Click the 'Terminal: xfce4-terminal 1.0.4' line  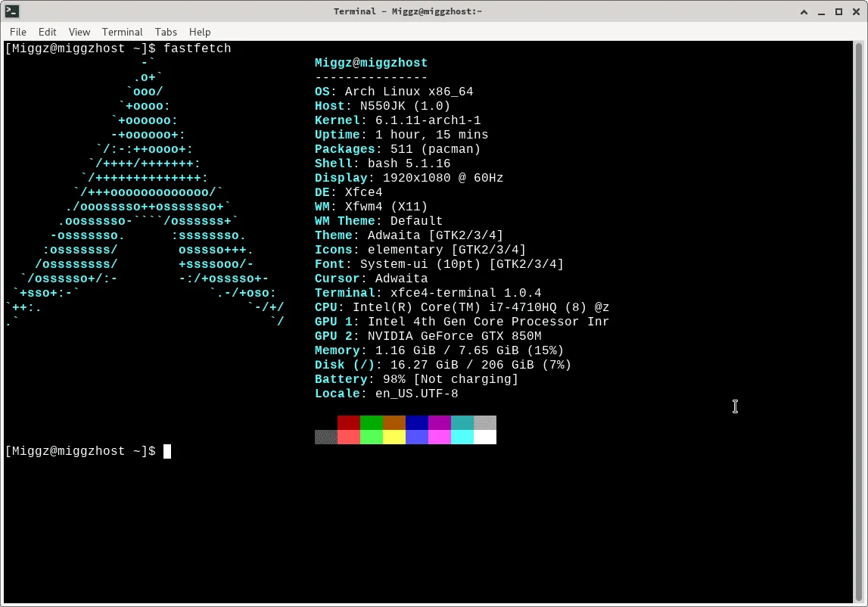428,293
